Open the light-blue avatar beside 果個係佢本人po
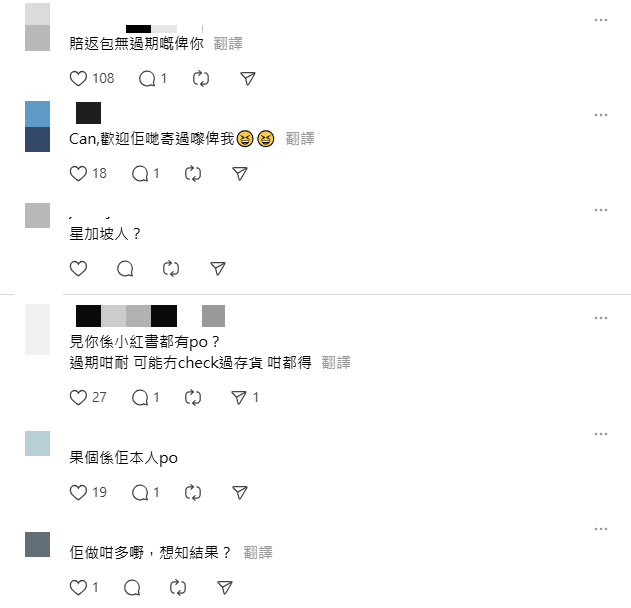631x608 pixels. tap(37, 443)
